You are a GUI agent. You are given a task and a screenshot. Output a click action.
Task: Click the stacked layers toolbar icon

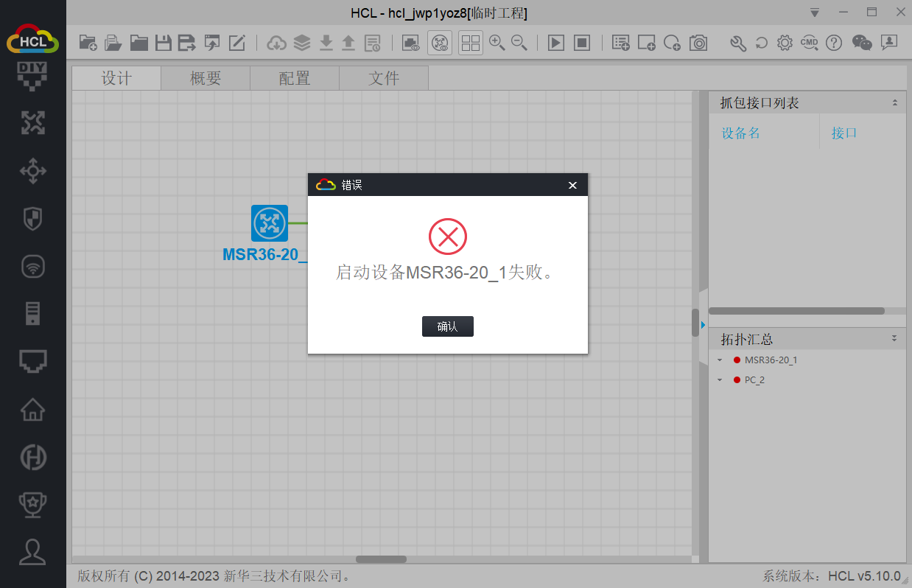pyautogui.click(x=302, y=43)
